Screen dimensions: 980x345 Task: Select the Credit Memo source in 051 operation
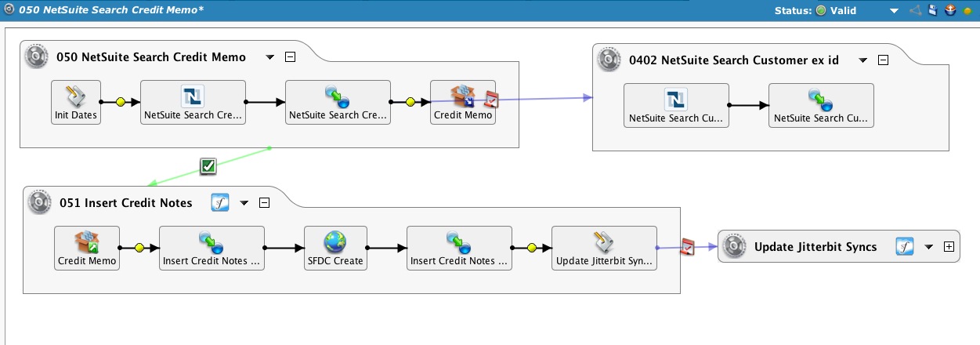tap(87, 248)
